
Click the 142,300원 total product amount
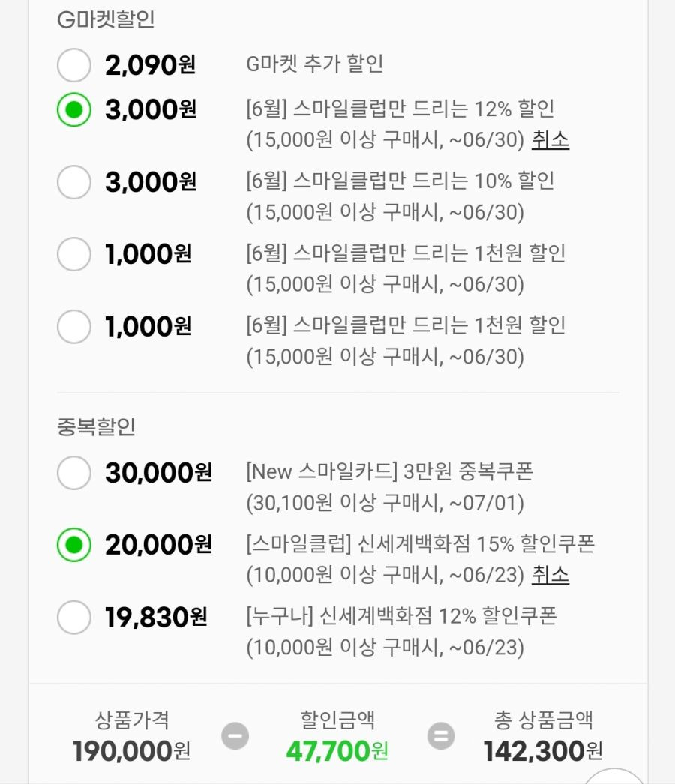(x=543, y=751)
